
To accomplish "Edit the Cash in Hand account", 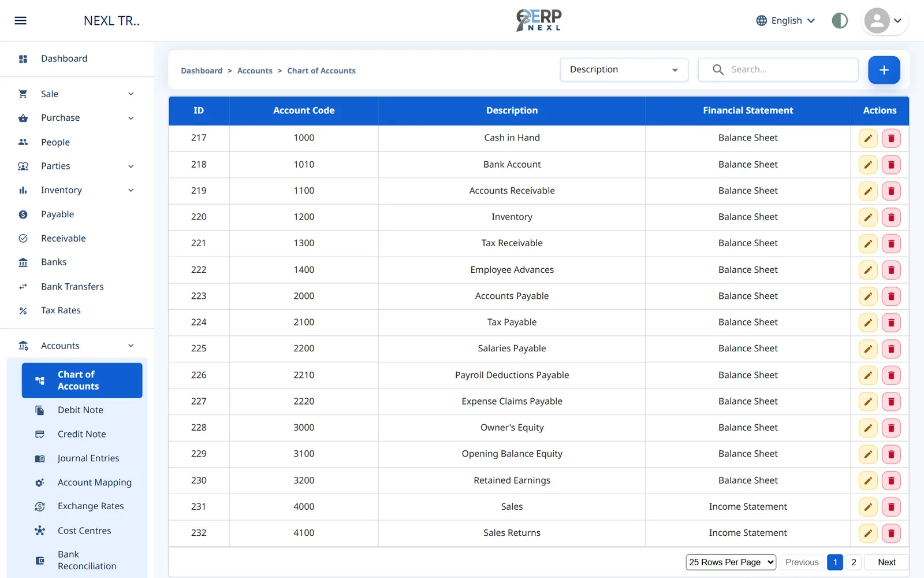I will pyautogui.click(x=868, y=138).
